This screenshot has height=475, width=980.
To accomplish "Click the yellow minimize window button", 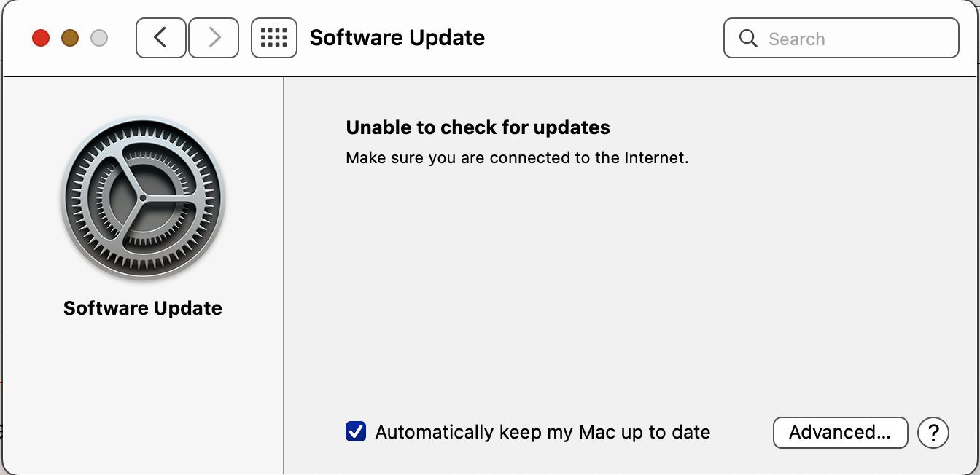I will pos(70,37).
